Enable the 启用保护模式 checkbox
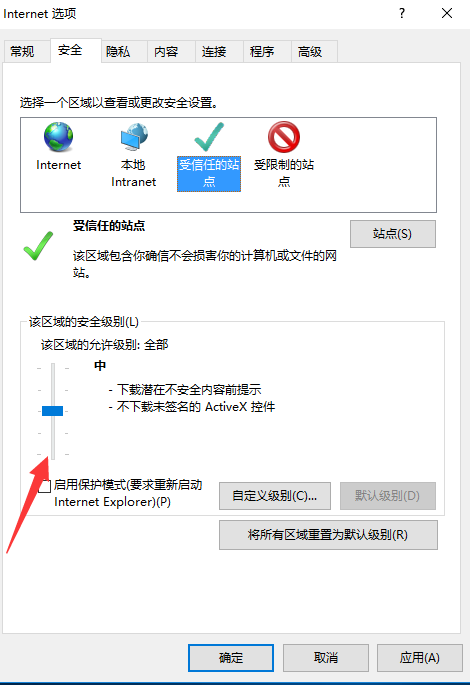This screenshot has height=685, width=470. [x=45, y=486]
